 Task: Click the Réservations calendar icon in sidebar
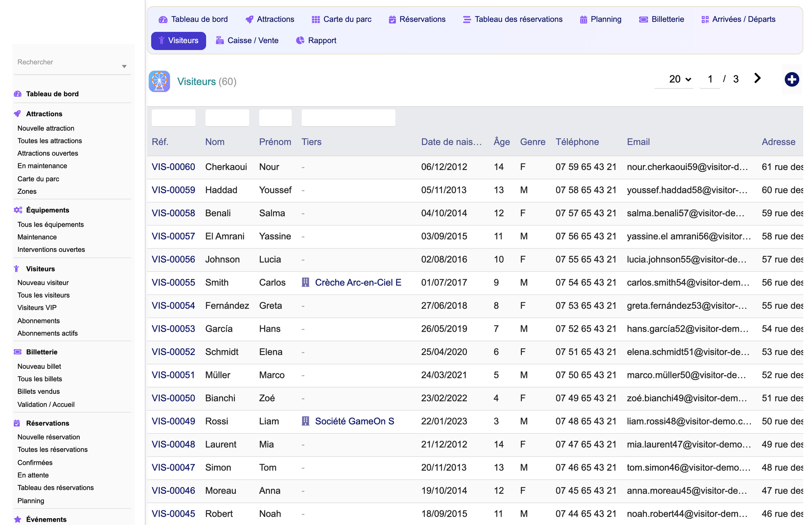click(x=17, y=423)
